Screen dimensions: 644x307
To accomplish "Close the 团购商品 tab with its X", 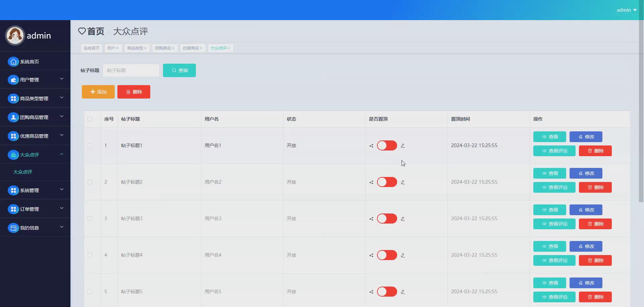I will (x=173, y=48).
